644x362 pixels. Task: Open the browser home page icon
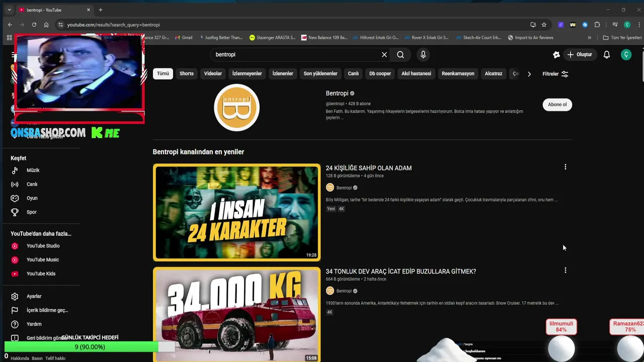coord(46,25)
